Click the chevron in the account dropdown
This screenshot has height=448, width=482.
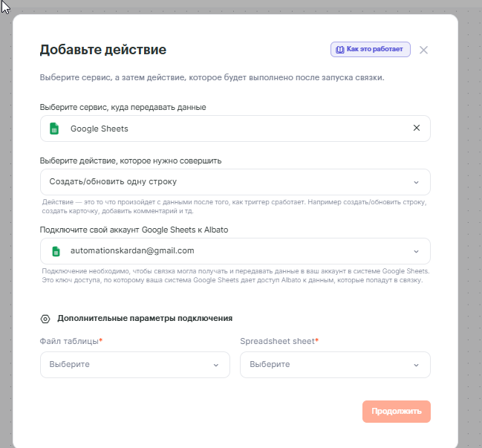(x=416, y=251)
